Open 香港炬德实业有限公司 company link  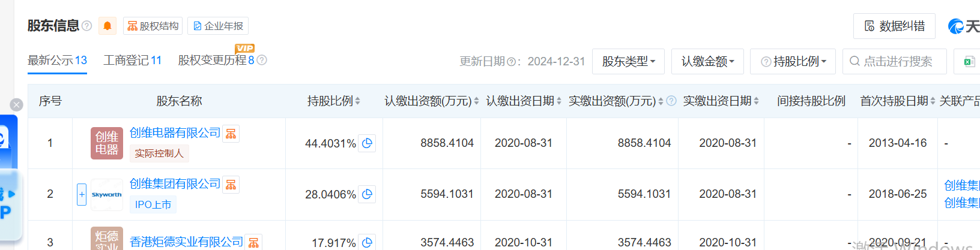187,242
